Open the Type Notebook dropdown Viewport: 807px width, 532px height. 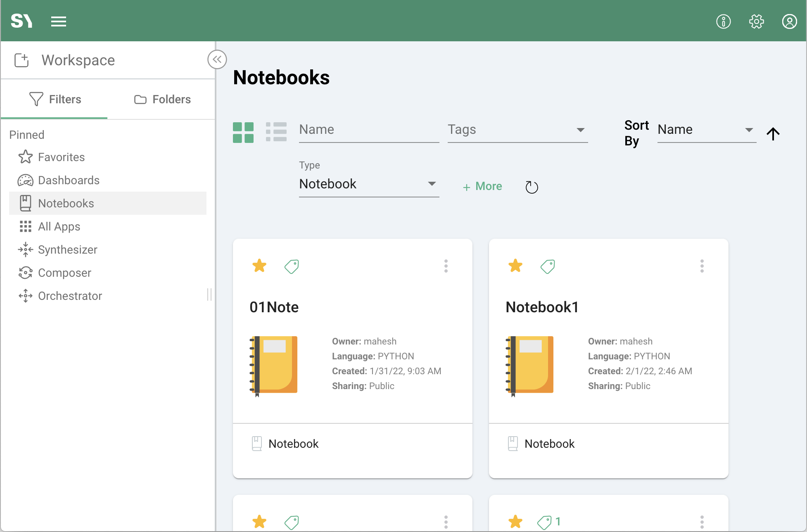point(368,184)
